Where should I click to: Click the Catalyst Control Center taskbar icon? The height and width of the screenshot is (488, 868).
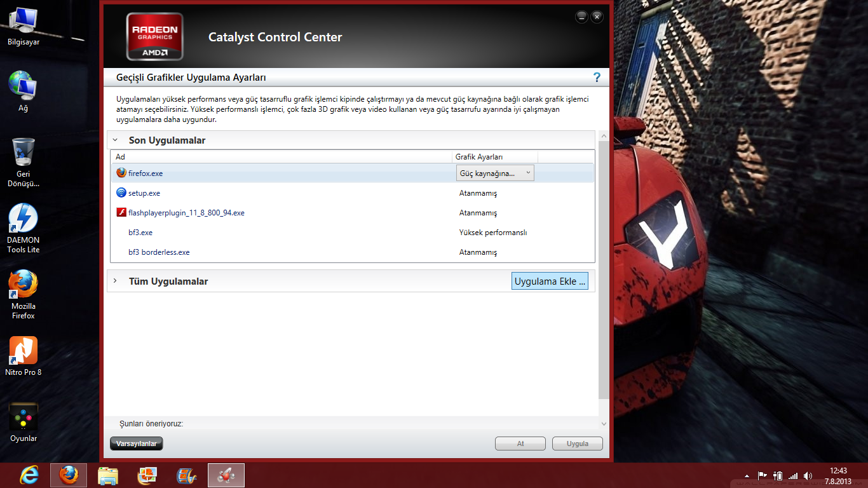click(226, 475)
